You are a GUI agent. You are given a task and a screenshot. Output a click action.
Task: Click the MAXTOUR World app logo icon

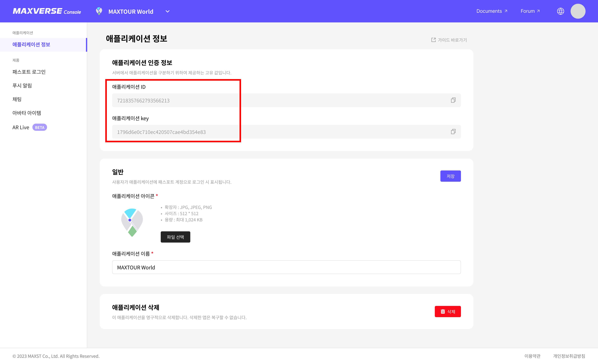99,11
